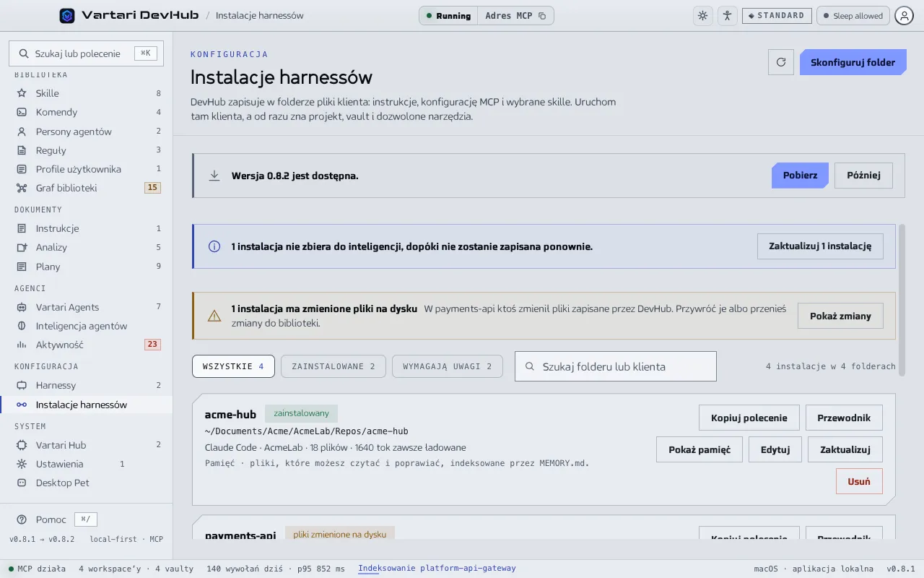
Task: Click '4 workspace'y · 4 vaulty' status text
Action: click(x=136, y=569)
